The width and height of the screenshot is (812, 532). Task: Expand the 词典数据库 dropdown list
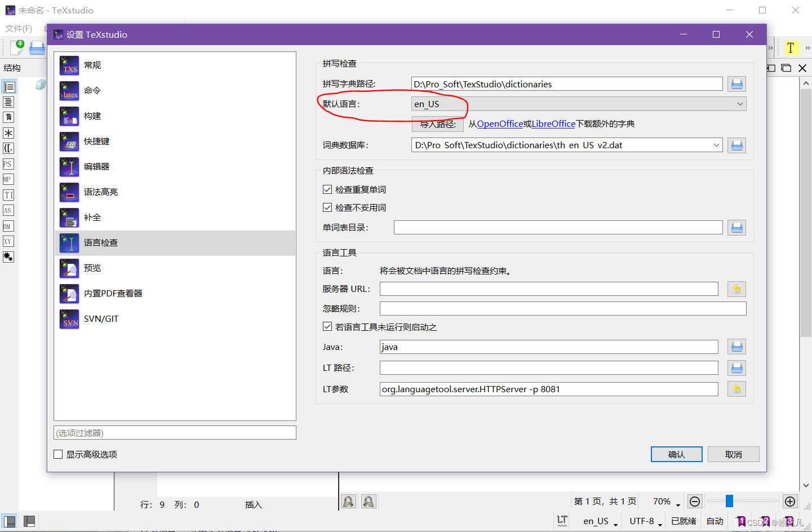click(717, 145)
